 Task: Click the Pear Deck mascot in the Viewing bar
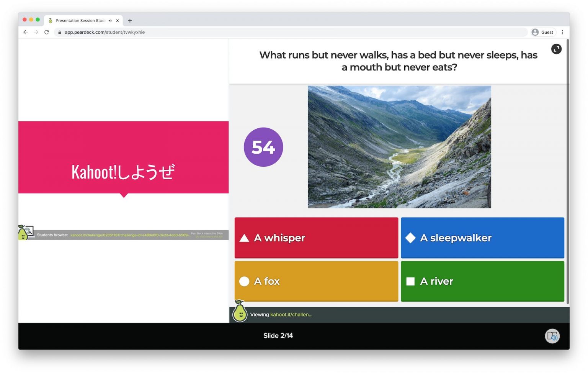[240, 313]
